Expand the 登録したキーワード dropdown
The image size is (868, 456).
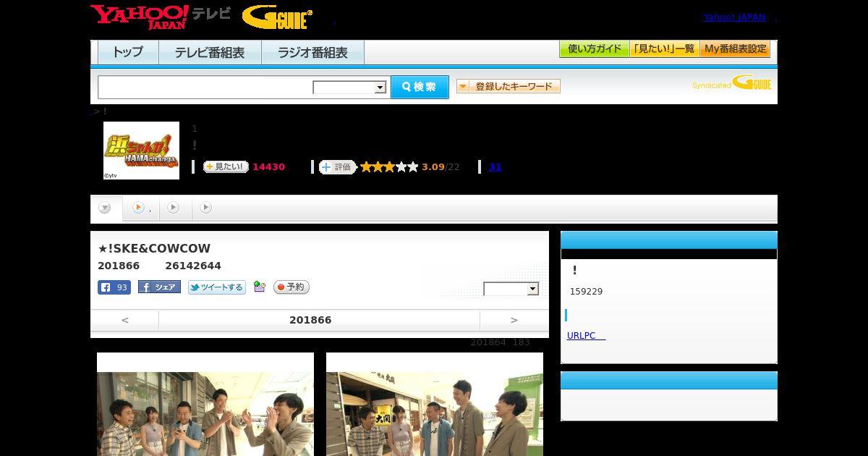click(509, 86)
